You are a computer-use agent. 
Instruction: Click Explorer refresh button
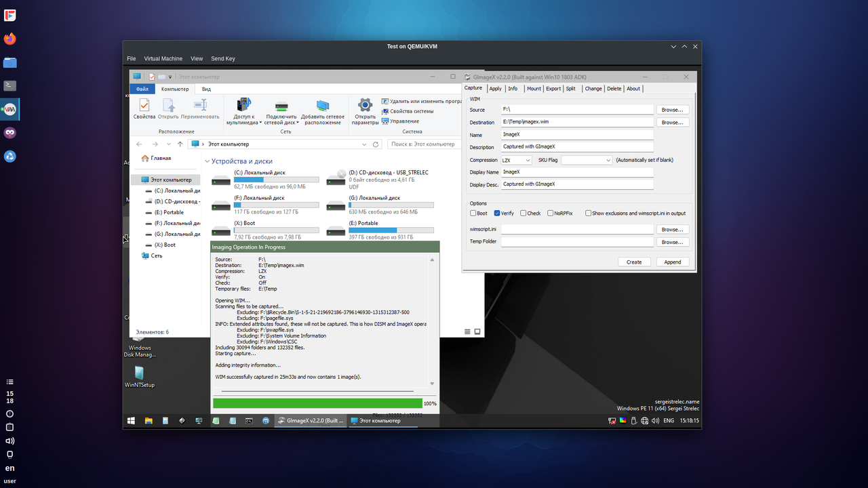click(x=376, y=144)
